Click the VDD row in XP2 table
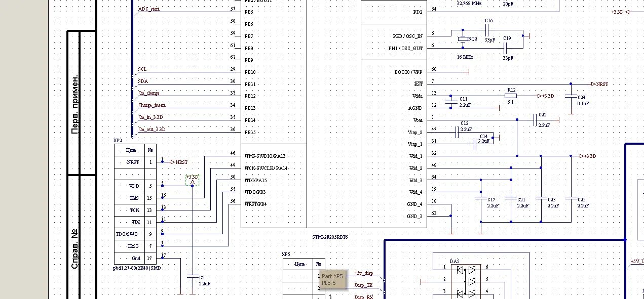644x299 pixels. click(x=135, y=186)
